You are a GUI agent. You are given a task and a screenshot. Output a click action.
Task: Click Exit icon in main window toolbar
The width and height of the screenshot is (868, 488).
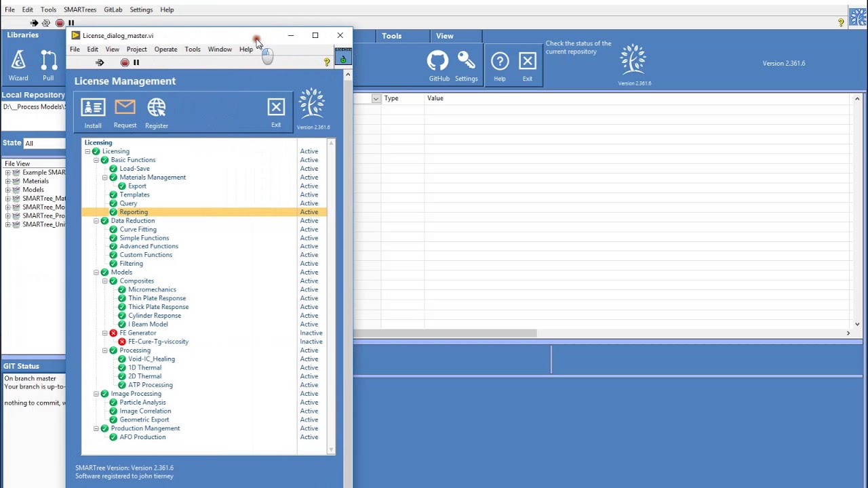tap(528, 61)
